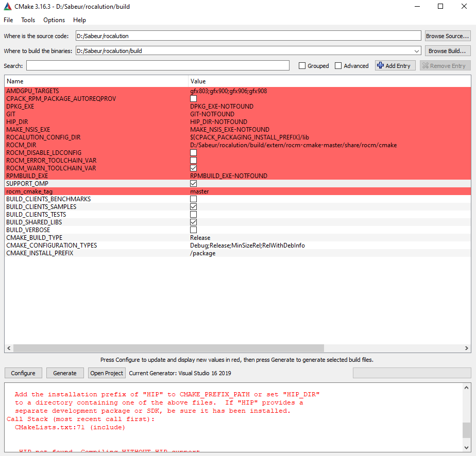Uncheck ROCM_WARN_TOOLCHAIN_VAR checkbox
Screen dimensions: 476x456
click(x=193, y=168)
